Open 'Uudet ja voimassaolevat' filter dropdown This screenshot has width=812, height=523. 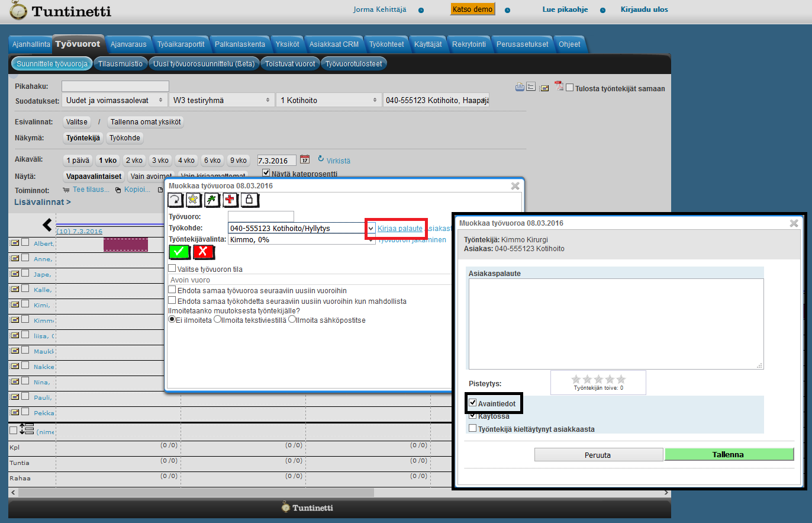[114, 100]
